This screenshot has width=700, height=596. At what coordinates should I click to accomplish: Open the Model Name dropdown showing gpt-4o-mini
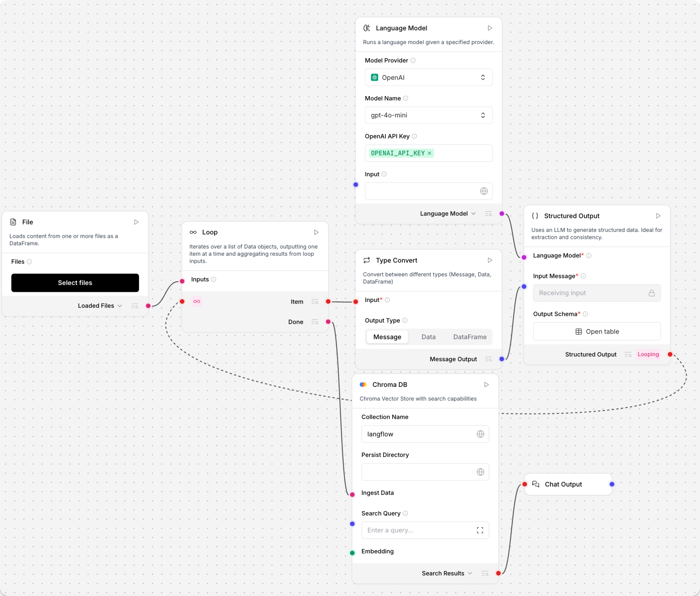pos(428,115)
